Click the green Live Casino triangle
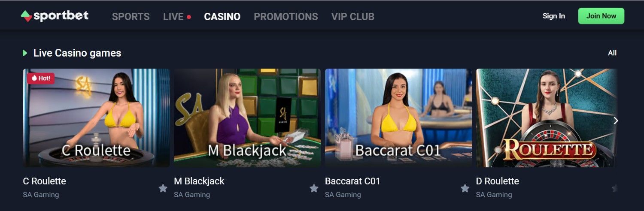 (25, 53)
